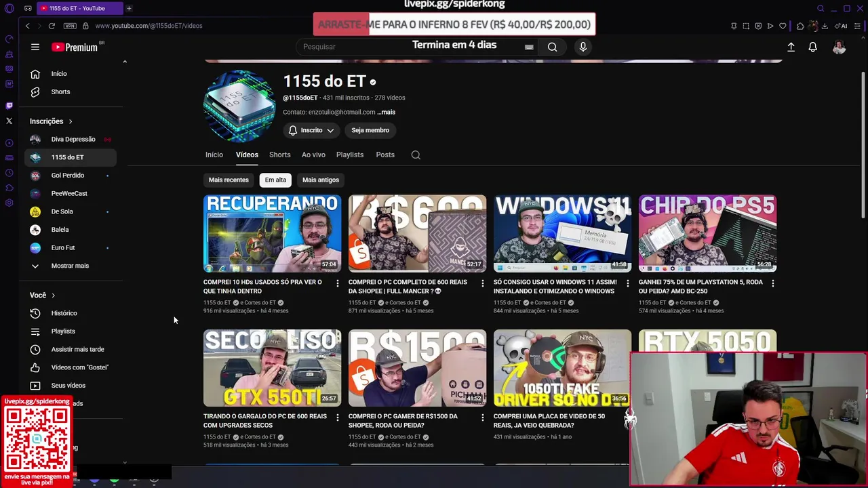
Task: Open the YouTube create upload icon
Action: click(x=791, y=47)
